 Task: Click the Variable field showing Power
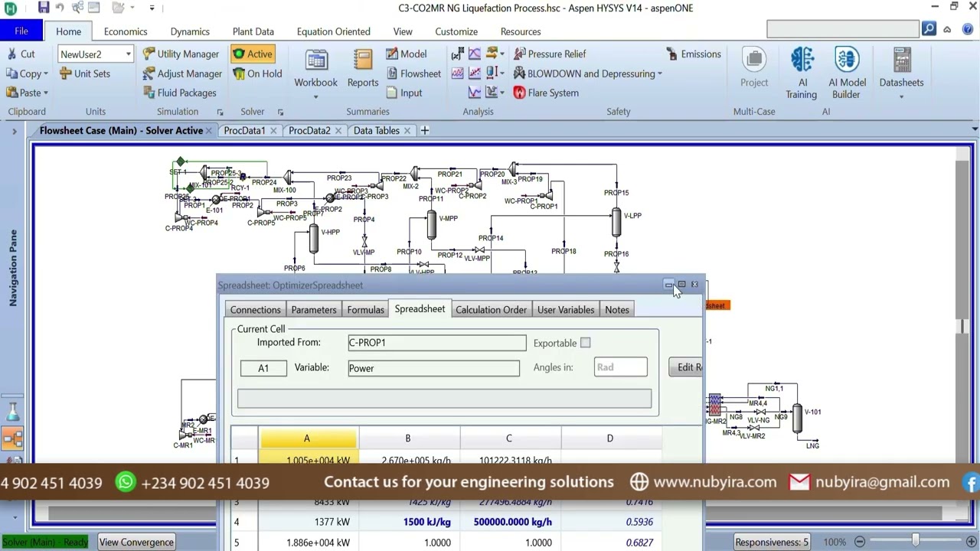point(433,368)
